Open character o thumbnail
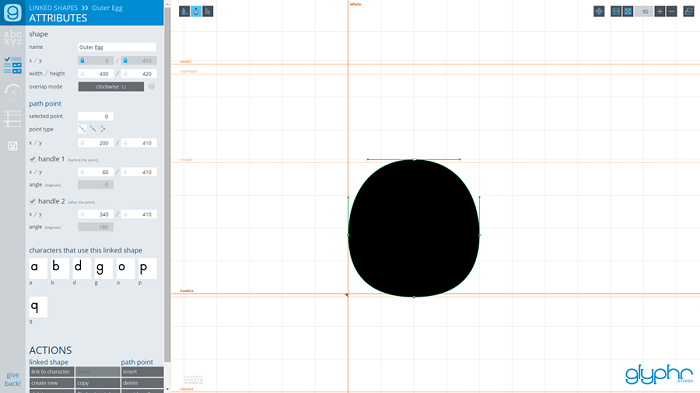 125,268
